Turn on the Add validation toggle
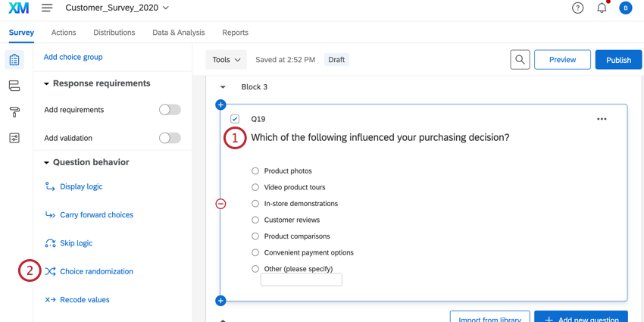Viewport: 644px width, 322px height. click(170, 138)
